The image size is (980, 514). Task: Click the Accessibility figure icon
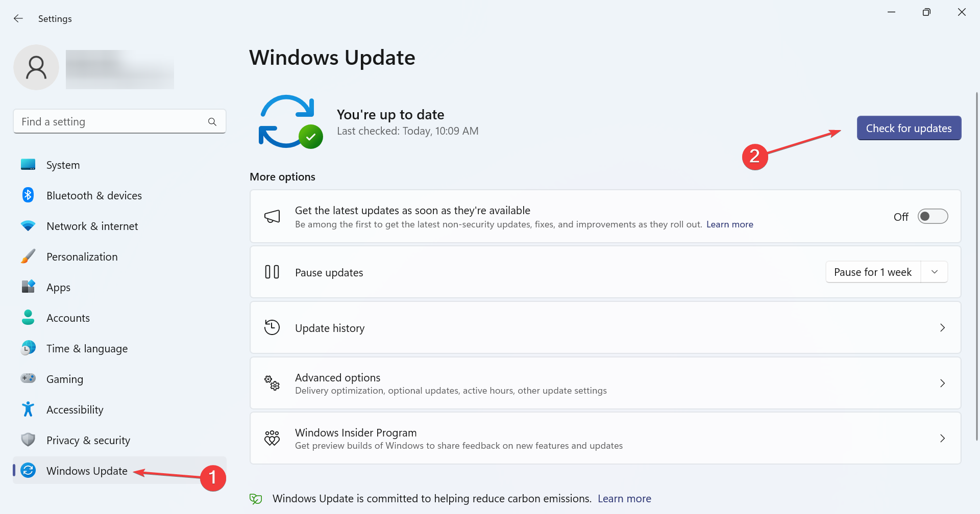click(28, 409)
